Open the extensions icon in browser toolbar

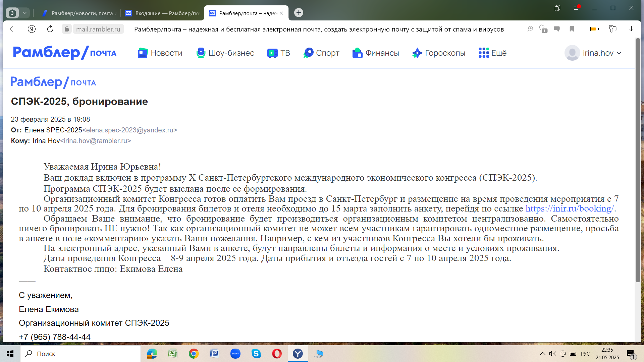[x=613, y=29]
